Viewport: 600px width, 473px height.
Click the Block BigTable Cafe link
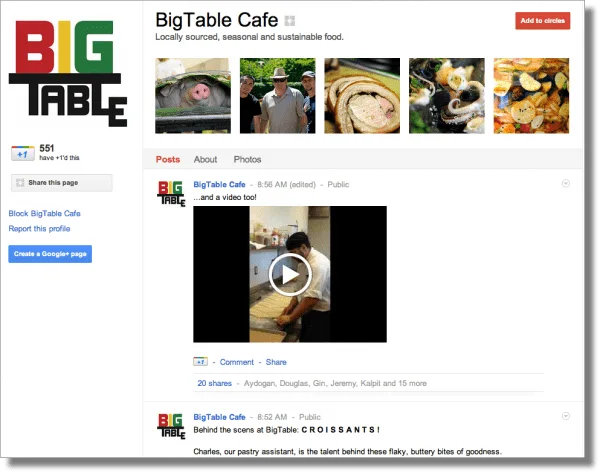44,213
